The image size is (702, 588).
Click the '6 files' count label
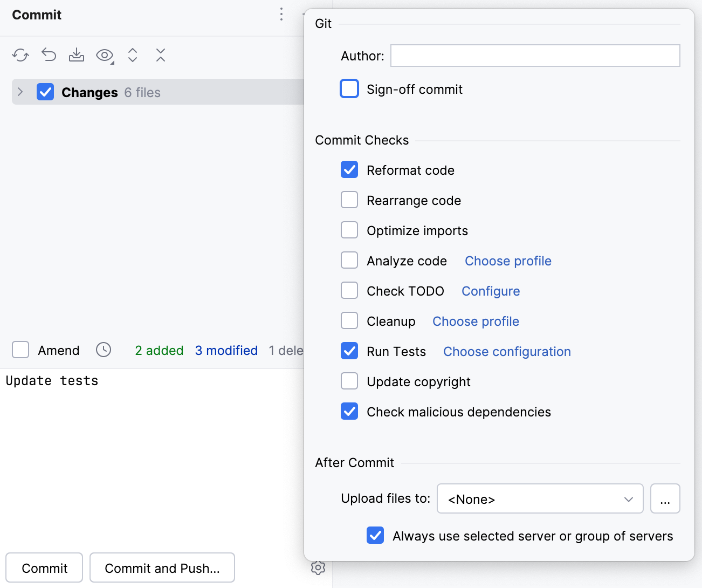coord(142,93)
